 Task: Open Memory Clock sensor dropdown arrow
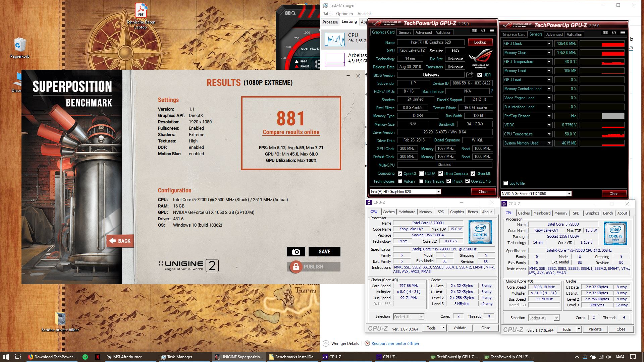[549, 53]
